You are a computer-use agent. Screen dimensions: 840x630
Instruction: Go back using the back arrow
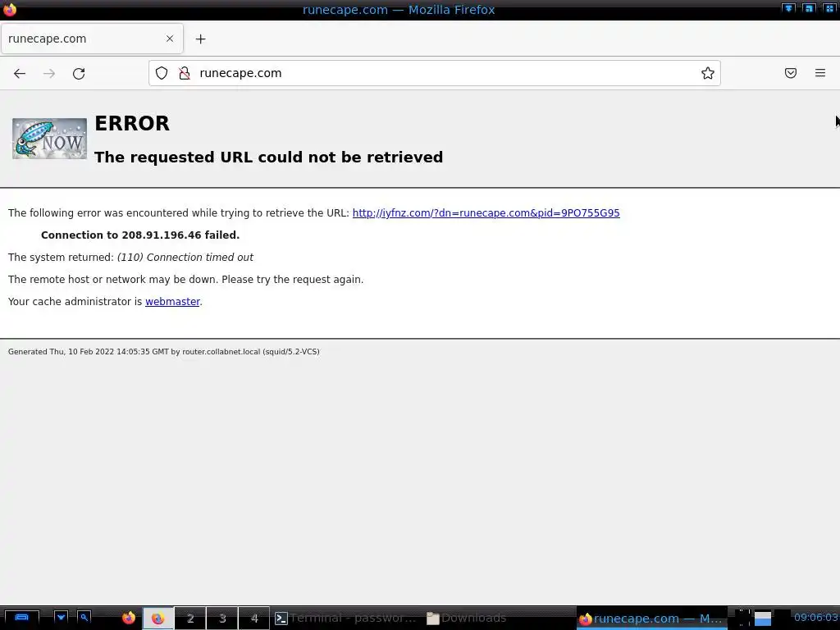click(x=20, y=73)
